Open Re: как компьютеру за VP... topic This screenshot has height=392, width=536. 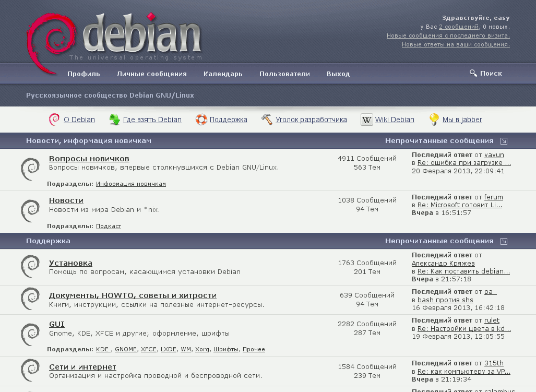[464, 372]
